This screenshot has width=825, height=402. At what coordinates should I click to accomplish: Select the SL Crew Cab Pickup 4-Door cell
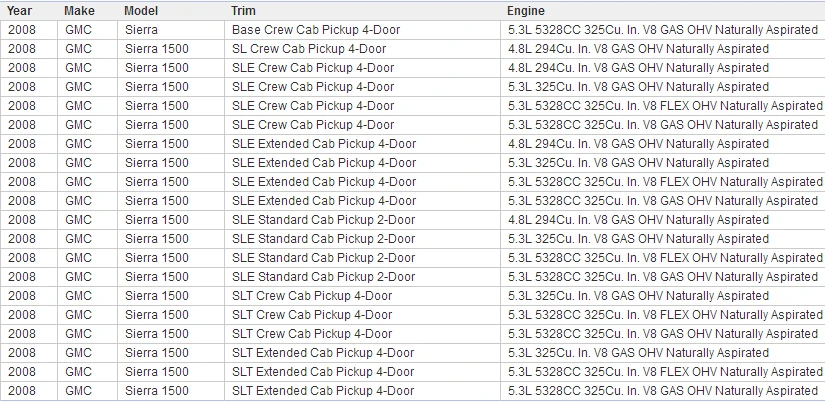pos(362,49)
